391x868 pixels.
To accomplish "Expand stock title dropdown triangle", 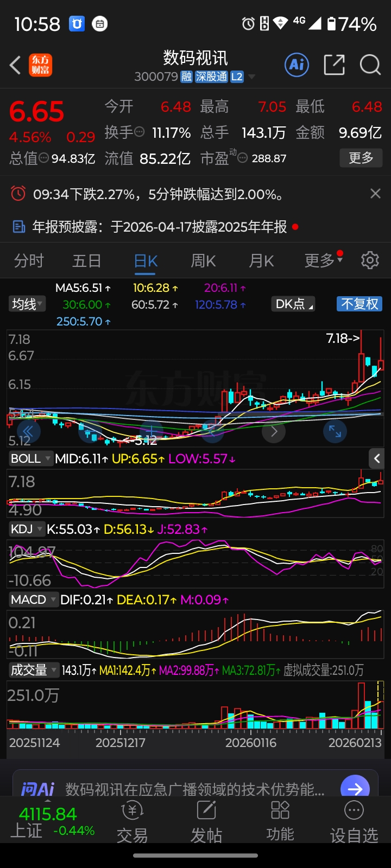I will 251,77.
